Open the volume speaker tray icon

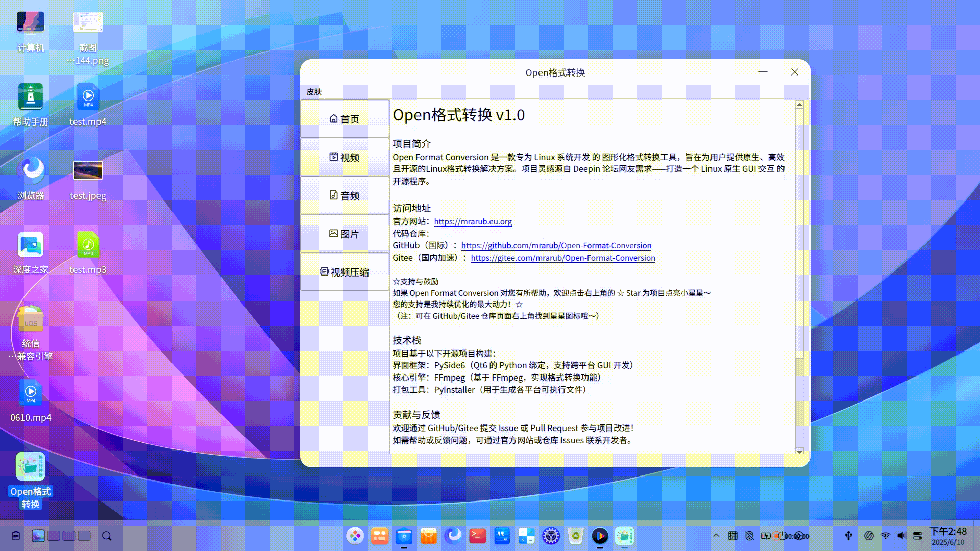tap(902, 536)
